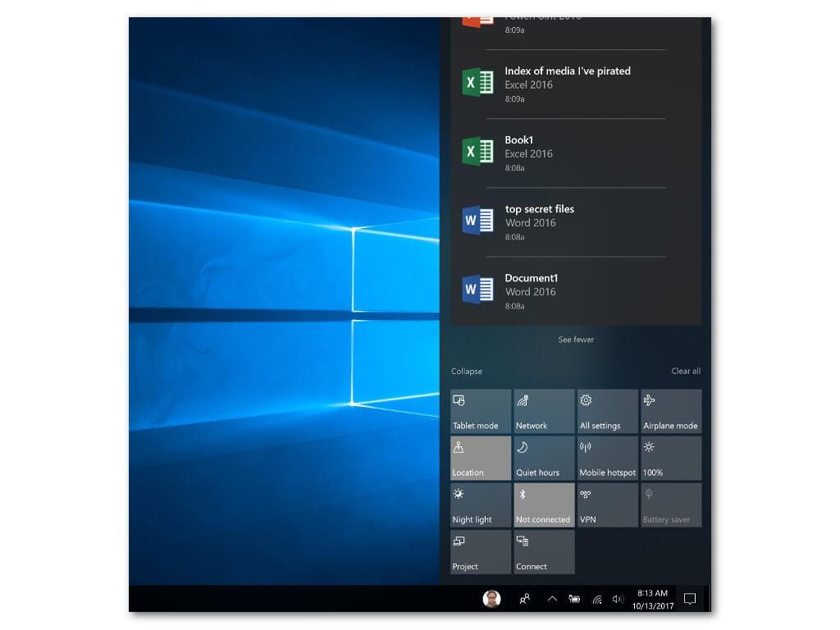
Task: Open 'Index of media I've pirated' notification
Action: (x=576, y=84)
